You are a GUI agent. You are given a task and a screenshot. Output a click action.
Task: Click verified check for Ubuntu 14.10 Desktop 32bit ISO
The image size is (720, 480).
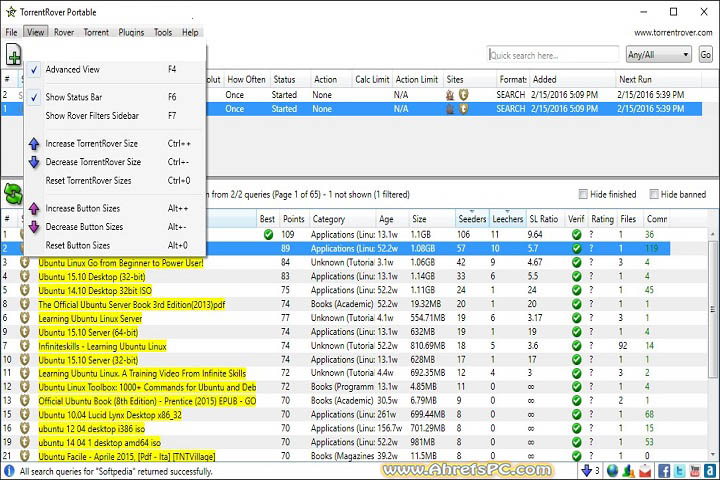[x=577, y=290]
